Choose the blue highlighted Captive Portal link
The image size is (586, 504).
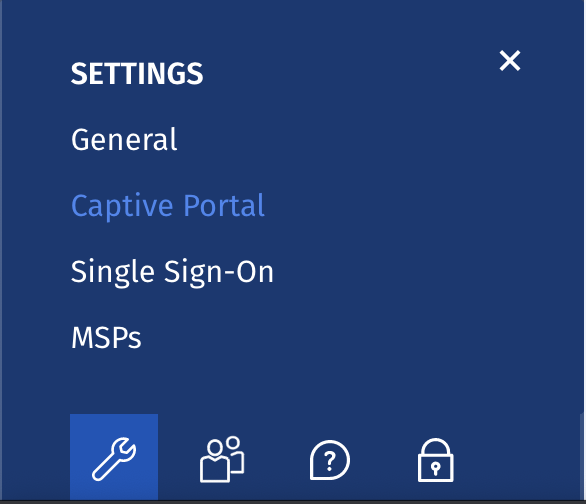(x=168, y=206)
